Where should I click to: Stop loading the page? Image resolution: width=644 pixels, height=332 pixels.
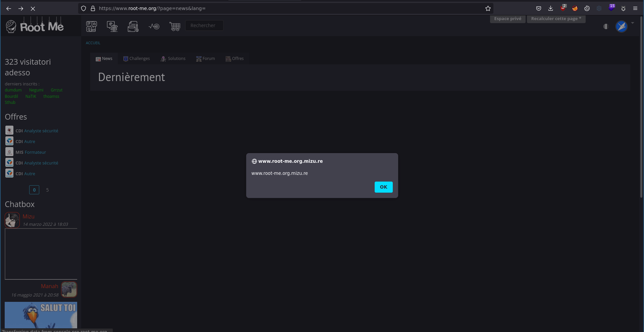click(33, 8)
